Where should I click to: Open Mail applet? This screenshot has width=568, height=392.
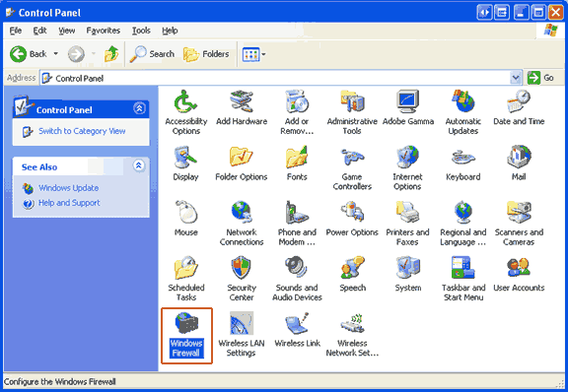click(x=519, y=163)
